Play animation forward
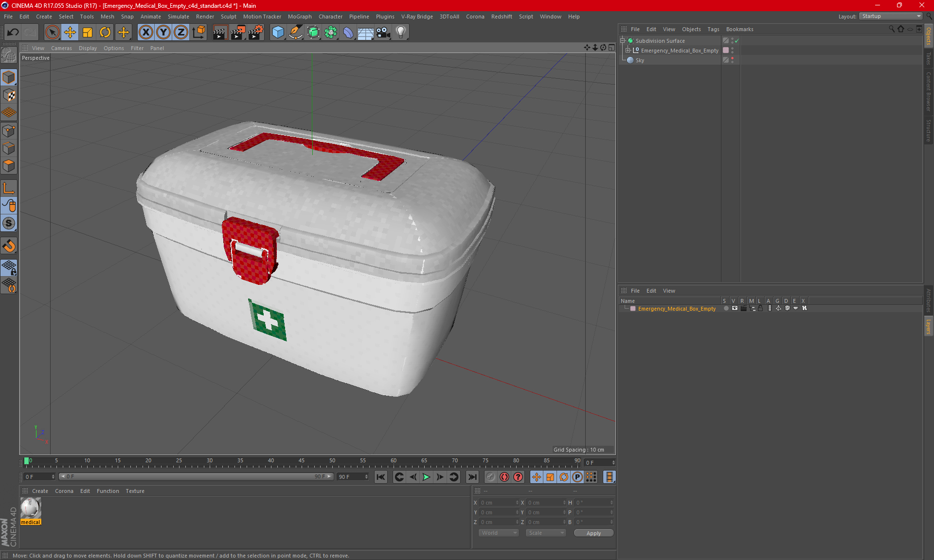This screenshot has width=934, height=560. (426, 477)
